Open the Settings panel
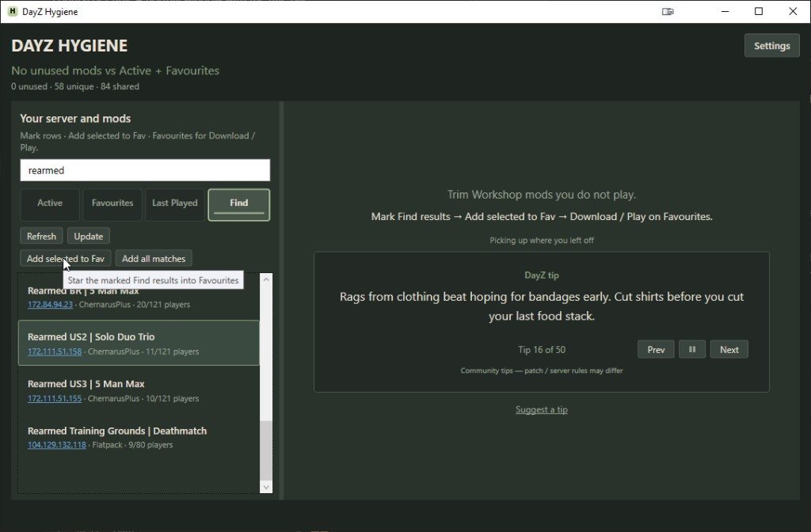Screen dimensions: 811x532 coord(771,45)
